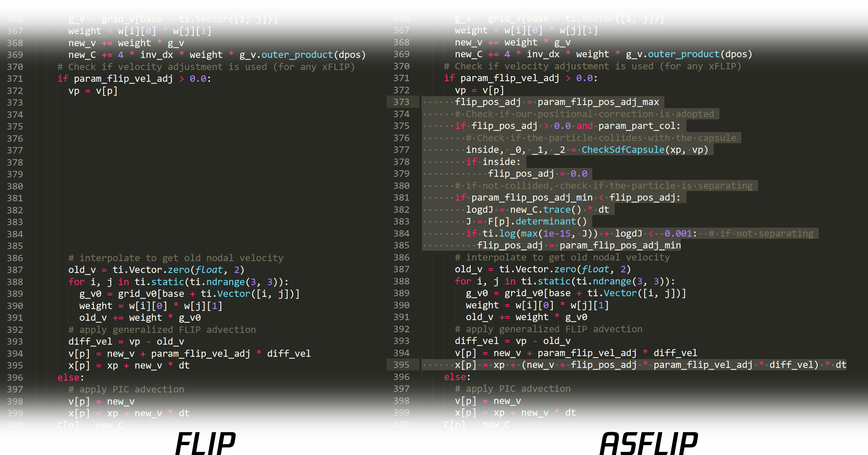The width and height of the screenshot is (868, 455).
Task: Click ASFLIP line 399 'x[p] = xp + new_v * dt'
Action: [x=515, y=413]
